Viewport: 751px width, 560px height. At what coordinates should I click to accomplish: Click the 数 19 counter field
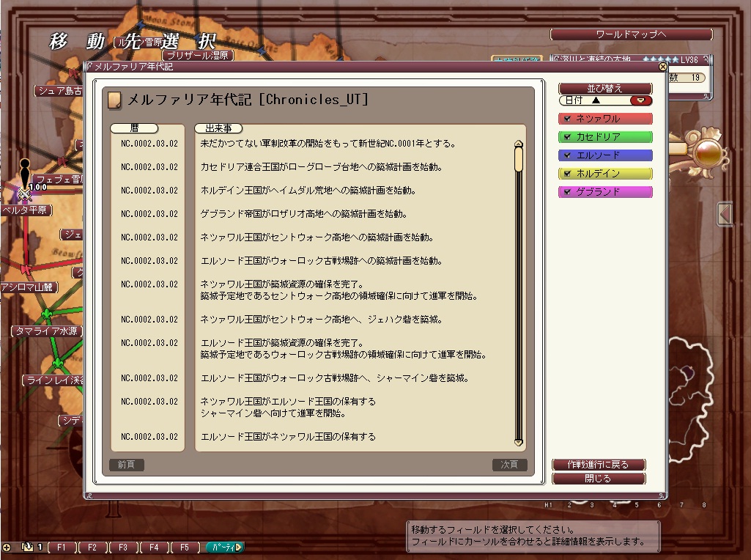[x=686, y=78]
